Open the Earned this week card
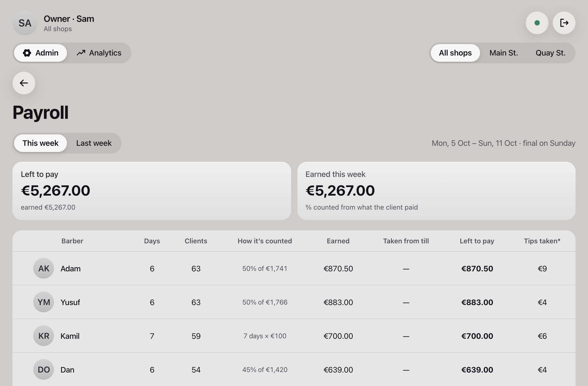Image resolution: width=588 pixels, height=386 pixels. click(x=436, y=191)
